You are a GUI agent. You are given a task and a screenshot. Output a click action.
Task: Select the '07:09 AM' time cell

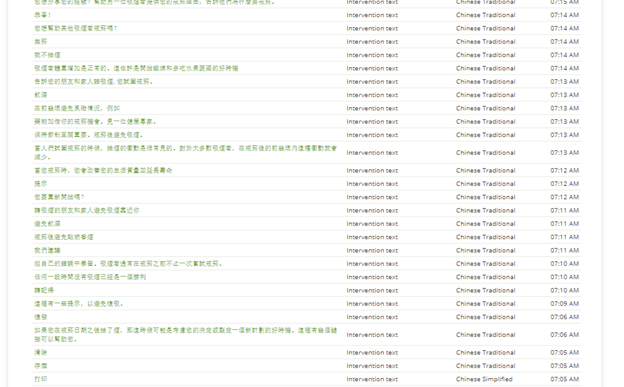click(564, 304)
